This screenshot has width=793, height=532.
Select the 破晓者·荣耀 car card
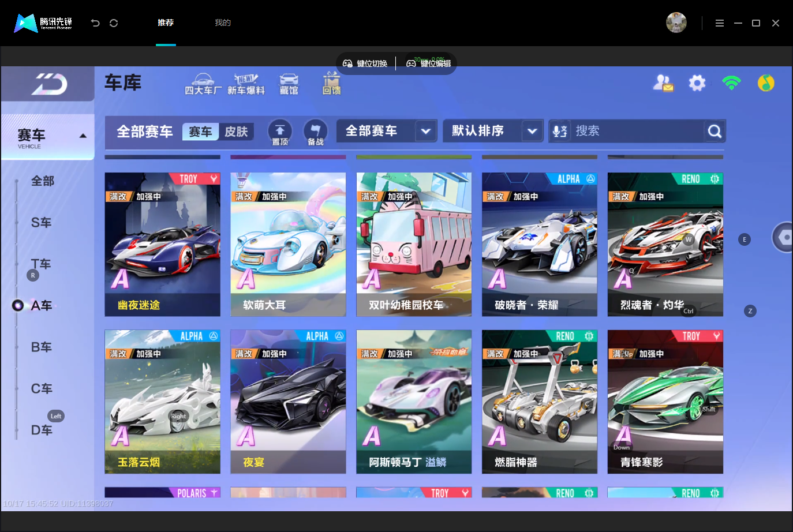[x=540, y=245]
